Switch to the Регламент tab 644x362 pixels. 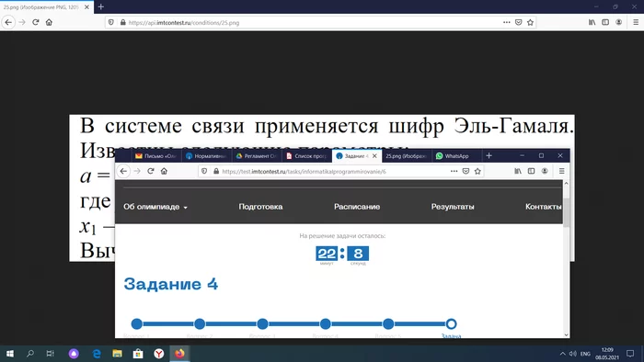[257, 156]
